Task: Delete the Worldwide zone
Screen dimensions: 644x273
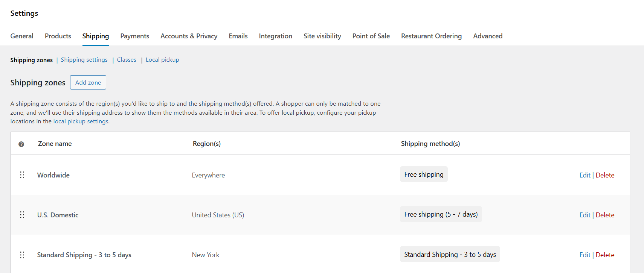Action: click(x=605, y=175)
